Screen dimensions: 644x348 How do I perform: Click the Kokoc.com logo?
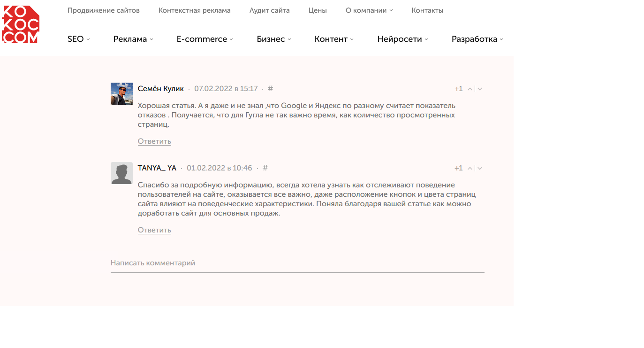point(20,24)
